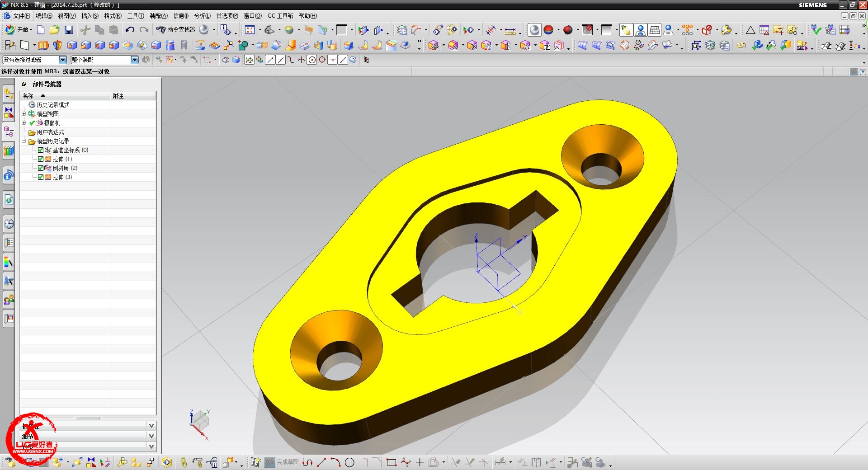Toggle the snap Arc Center option

coord(311,60)
